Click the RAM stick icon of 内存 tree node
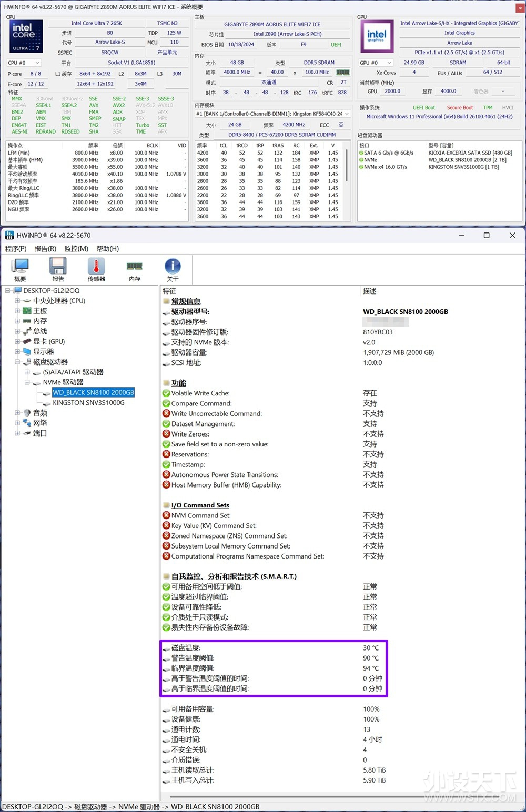The height and width of the screenshot is (812, 526). [x=27, y=321]
